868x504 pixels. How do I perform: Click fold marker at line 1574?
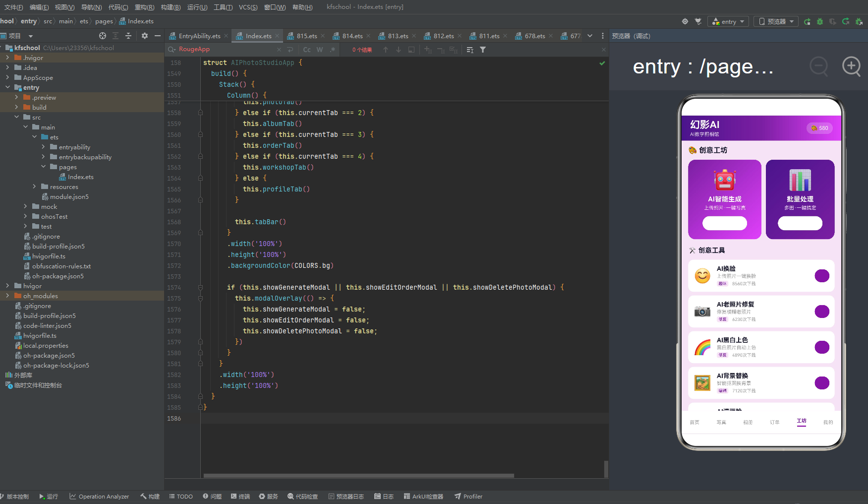[200, 287]
